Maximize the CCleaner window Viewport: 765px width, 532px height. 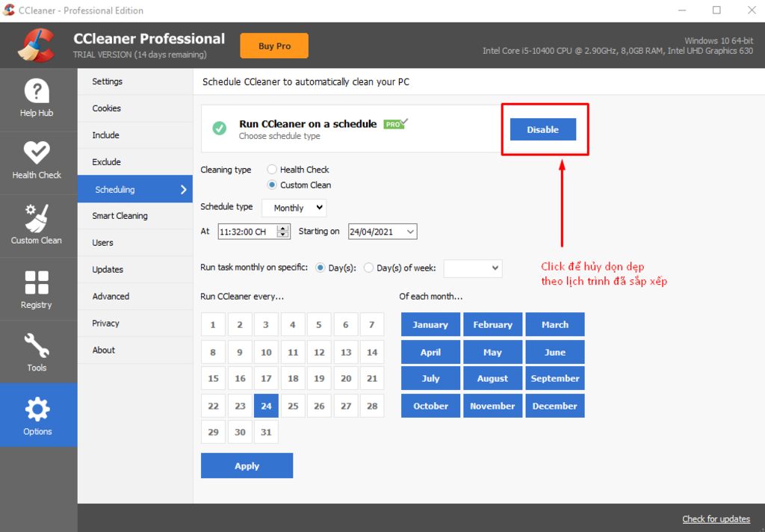[x=716, y=10]
